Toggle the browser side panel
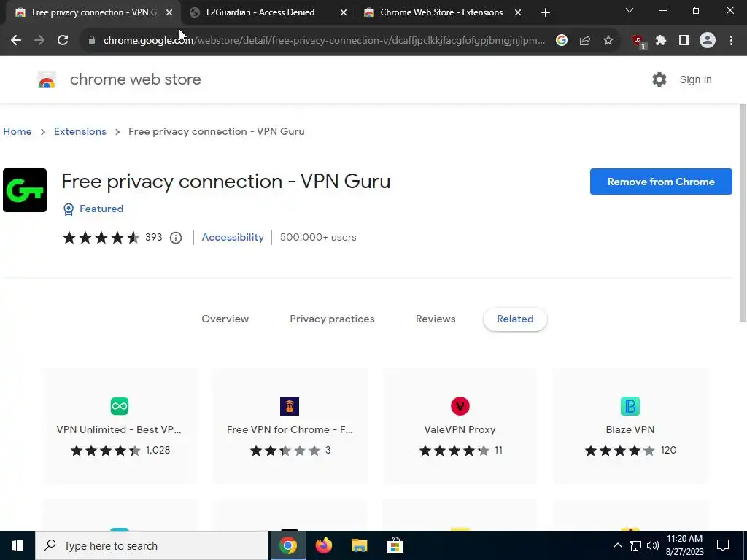The height and width of the screenshot is (560, 747). [x=684, y=41]
